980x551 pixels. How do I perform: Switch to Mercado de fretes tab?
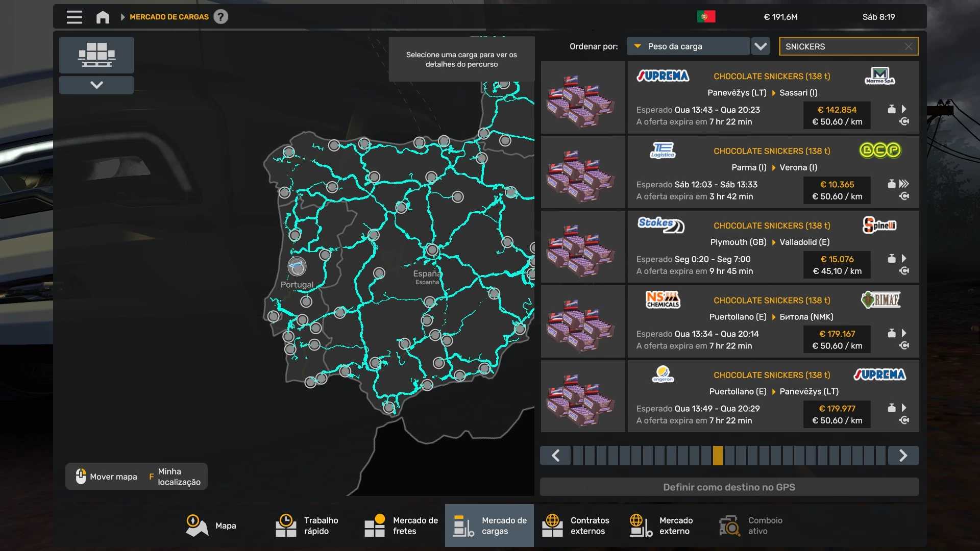tap(402, 525)
